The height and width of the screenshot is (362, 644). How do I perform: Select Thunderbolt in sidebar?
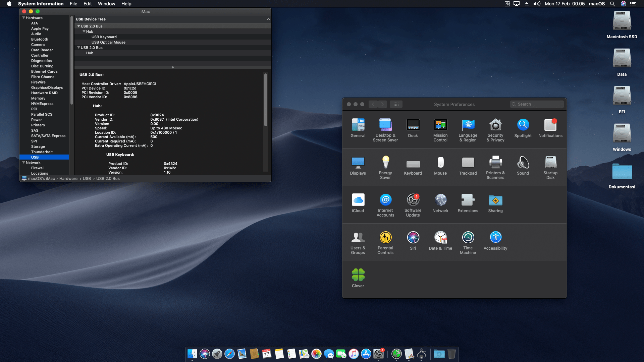42,152
